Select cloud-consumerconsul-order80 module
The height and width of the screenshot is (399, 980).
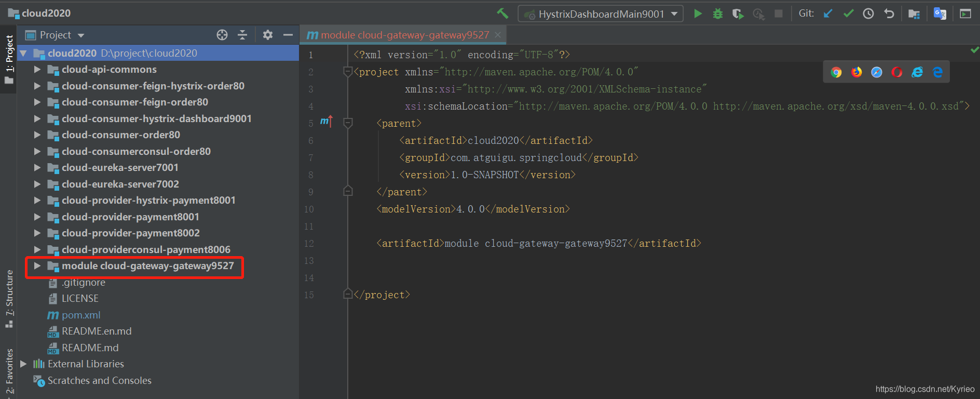pyautogui.click(x=136, y=152)
